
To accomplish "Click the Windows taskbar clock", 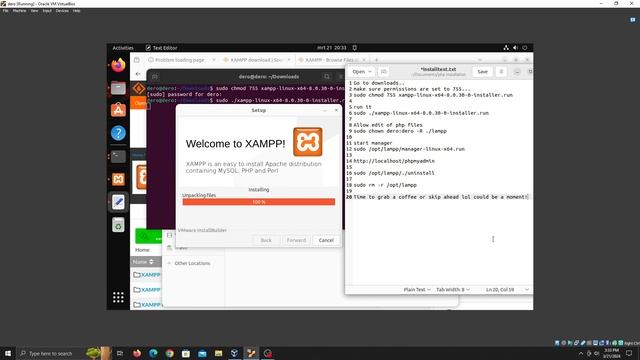I will click(611, 353).
